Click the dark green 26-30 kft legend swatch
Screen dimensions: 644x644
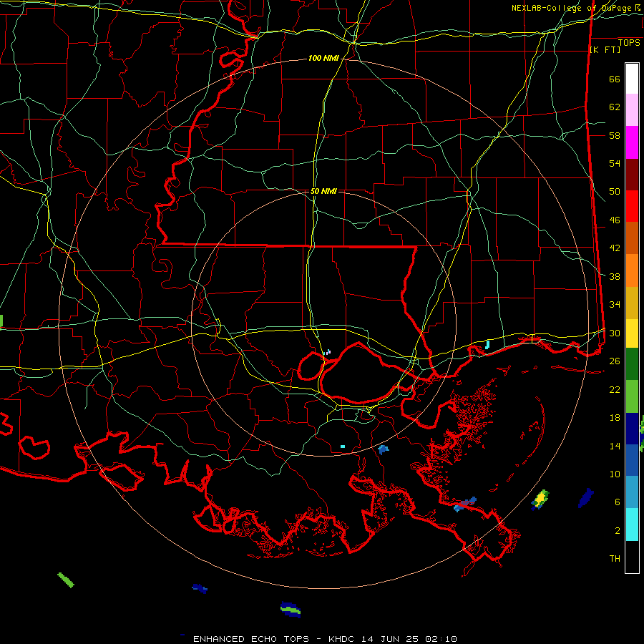click(x=632, y=364)
